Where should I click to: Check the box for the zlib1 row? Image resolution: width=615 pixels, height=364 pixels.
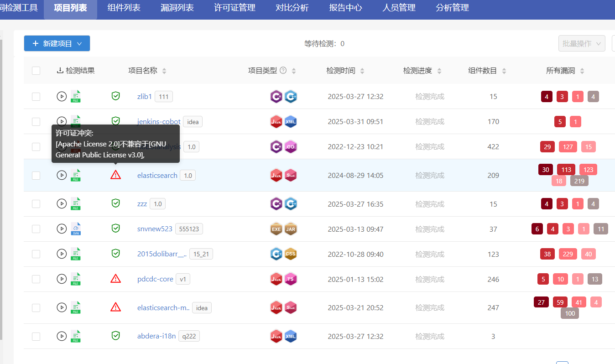pos(36,96)
